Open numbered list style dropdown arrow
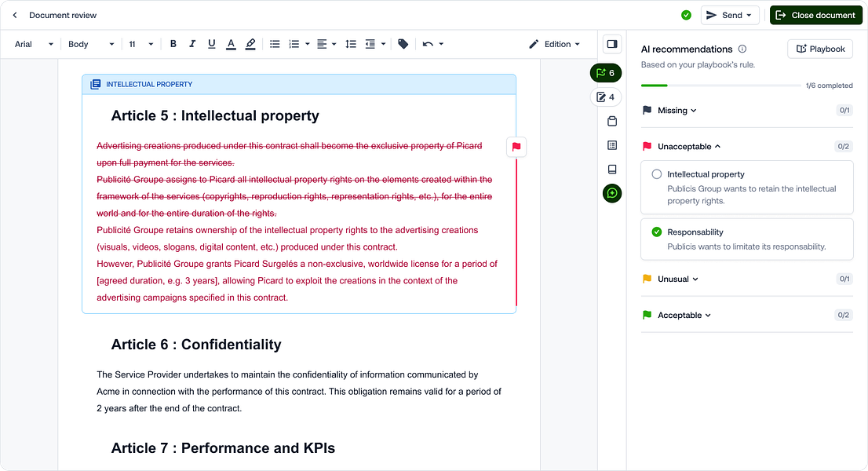This screenshot has height=471, width=868. coord(307,44)
